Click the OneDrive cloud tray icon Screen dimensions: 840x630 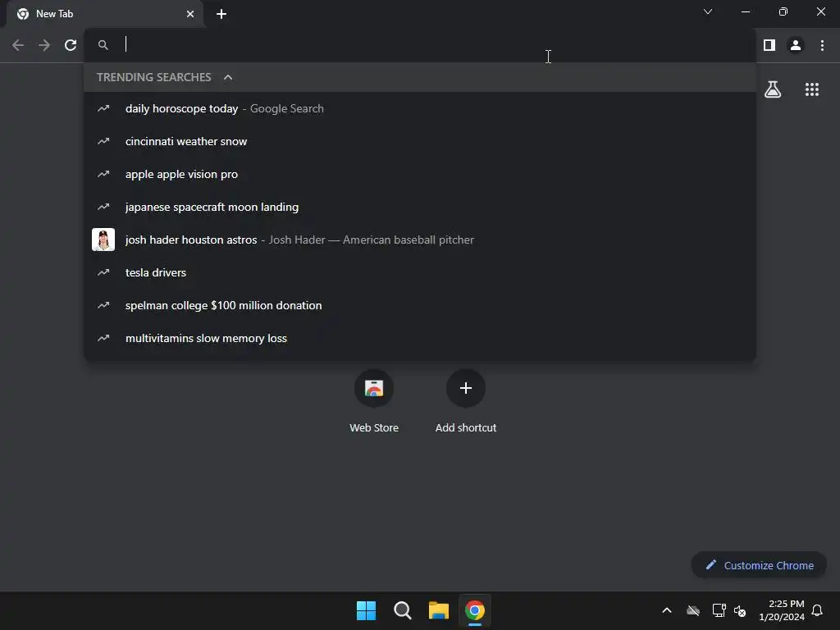click(693, 610)
